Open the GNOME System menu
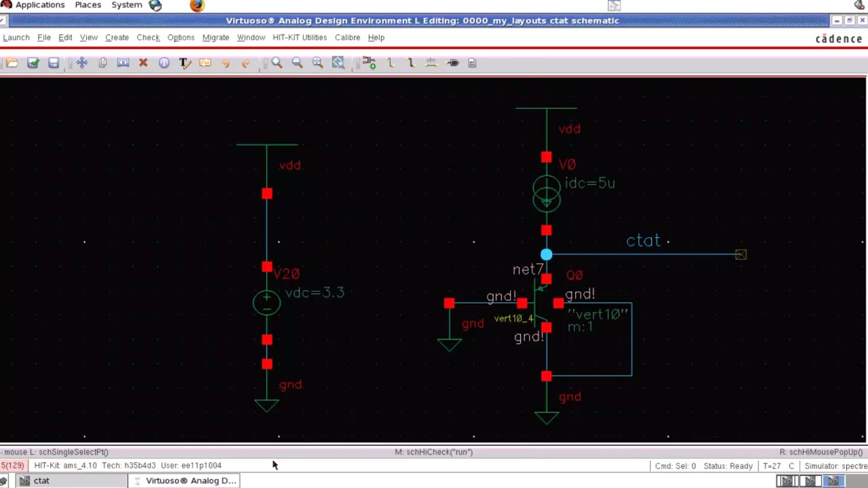 click(127, 5)
